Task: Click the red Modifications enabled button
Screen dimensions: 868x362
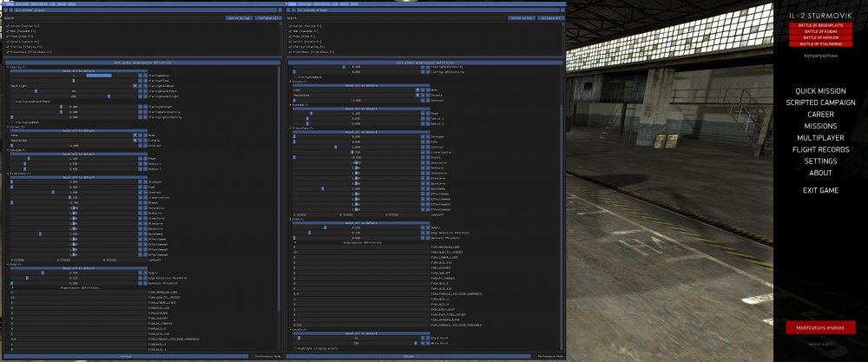Action: (x=820, y=326)
